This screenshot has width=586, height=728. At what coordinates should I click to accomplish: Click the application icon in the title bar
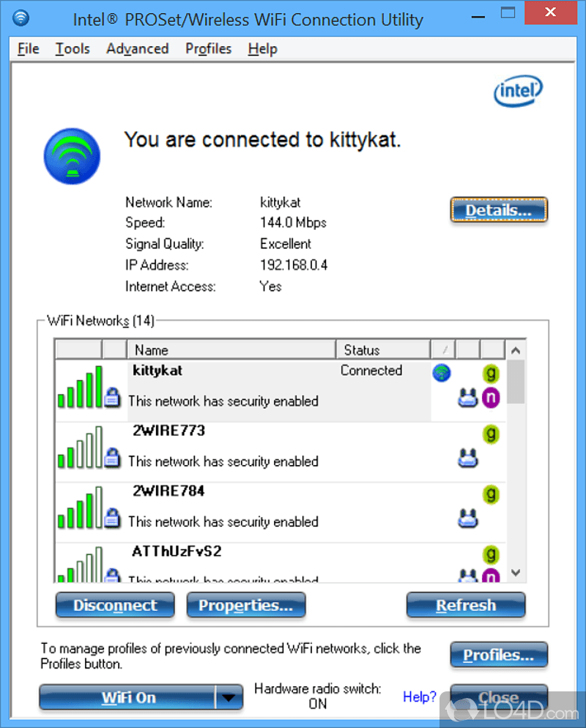[x=20, y=16]
